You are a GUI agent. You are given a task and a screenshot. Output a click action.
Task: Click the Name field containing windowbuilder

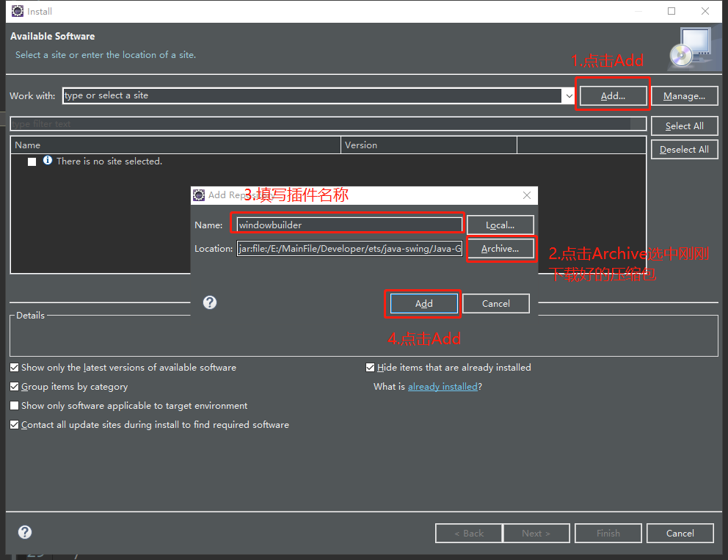pyautogui.click(x=349, y=225)
